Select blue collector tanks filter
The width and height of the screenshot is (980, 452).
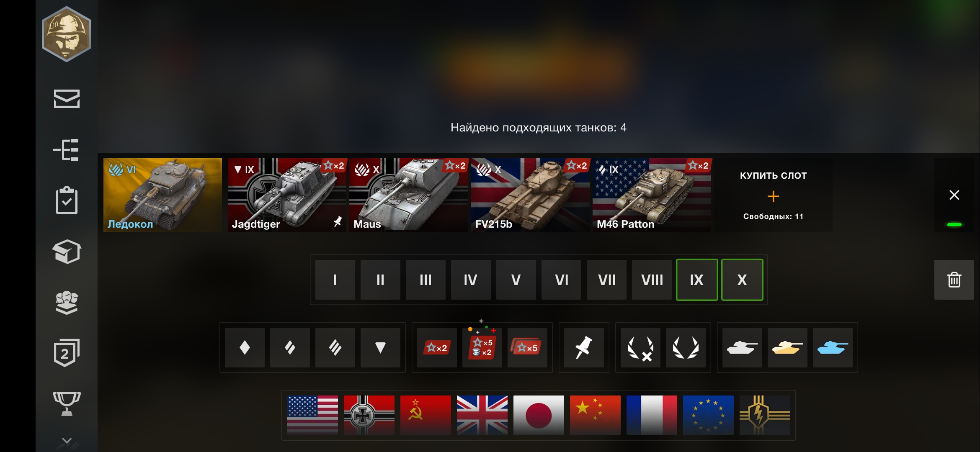point(833,347)
